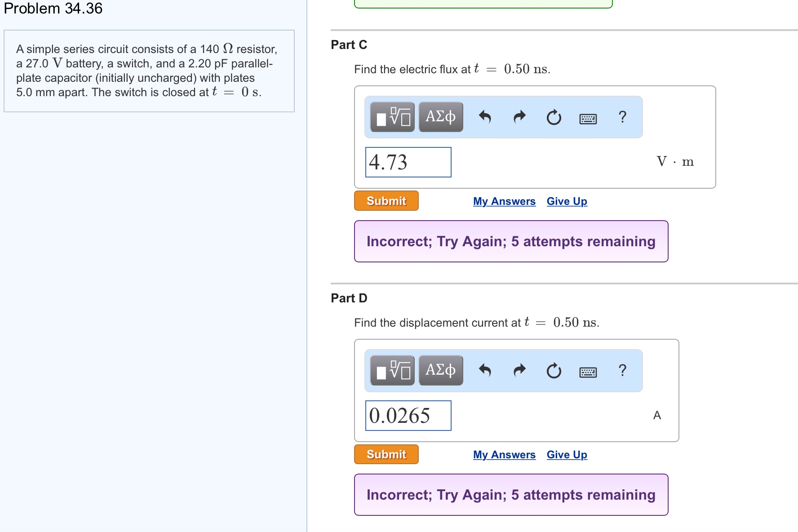The image size is (798, 532).
Task: Open the keyboard shortcuts icon in Part C
Action: [588, 118]
